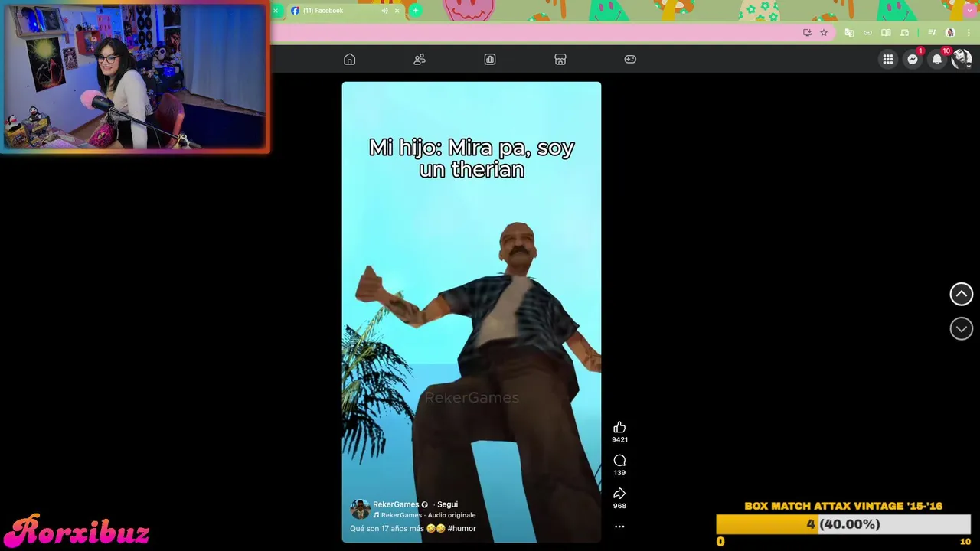Screen dimensions: 980x551
Task: Open the reel three-dots options menu
Action: 619,527
